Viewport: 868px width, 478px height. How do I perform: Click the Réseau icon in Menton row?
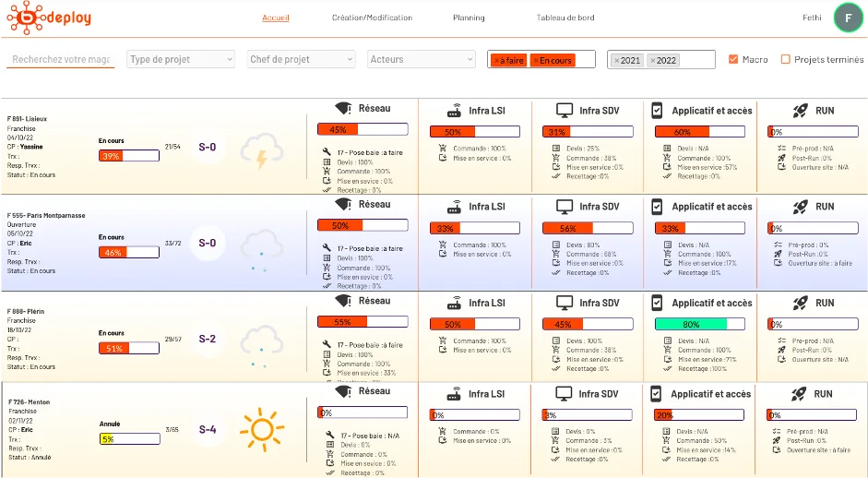coord(343,391)
